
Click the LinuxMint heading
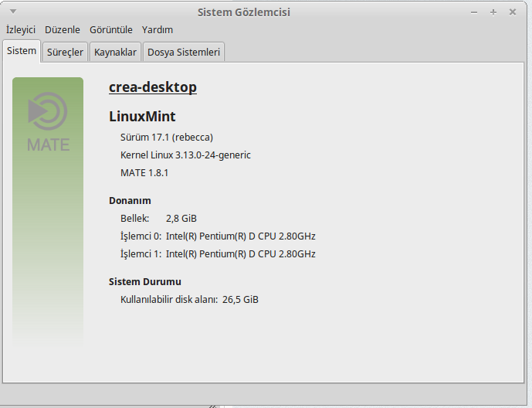tap(142, 117)
